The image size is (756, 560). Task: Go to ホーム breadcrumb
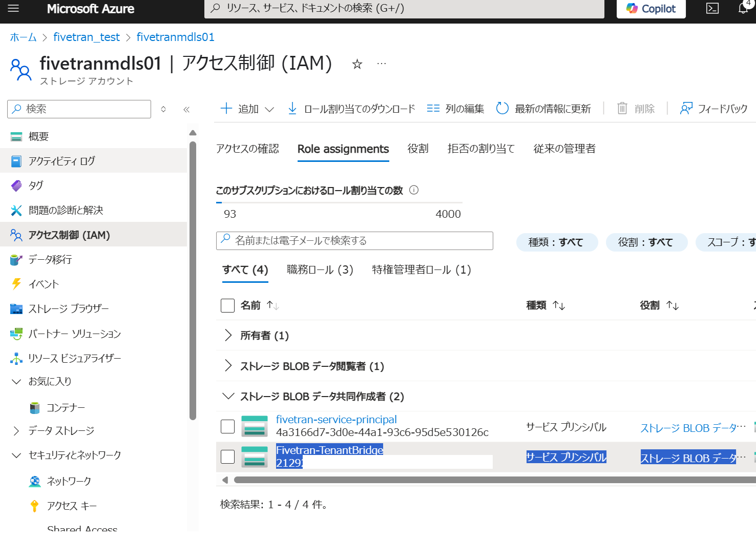[23, 37]
